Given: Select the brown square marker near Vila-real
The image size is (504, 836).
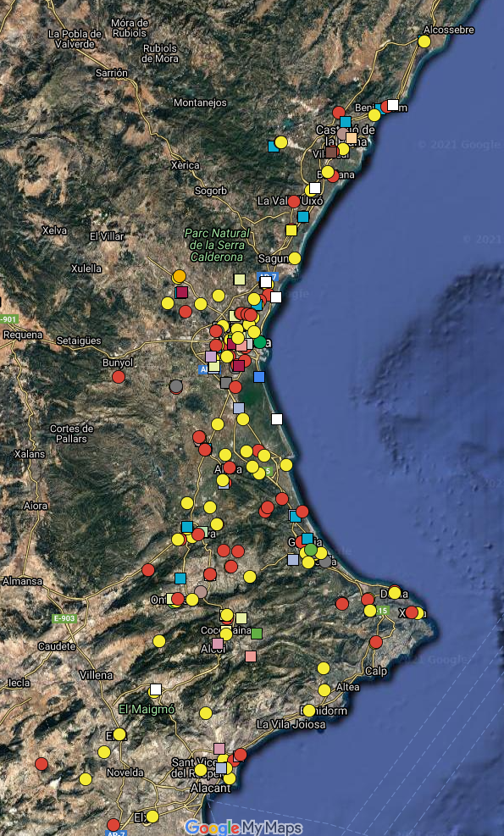Looking at the screenshot, I should click(x=331, y=152).
